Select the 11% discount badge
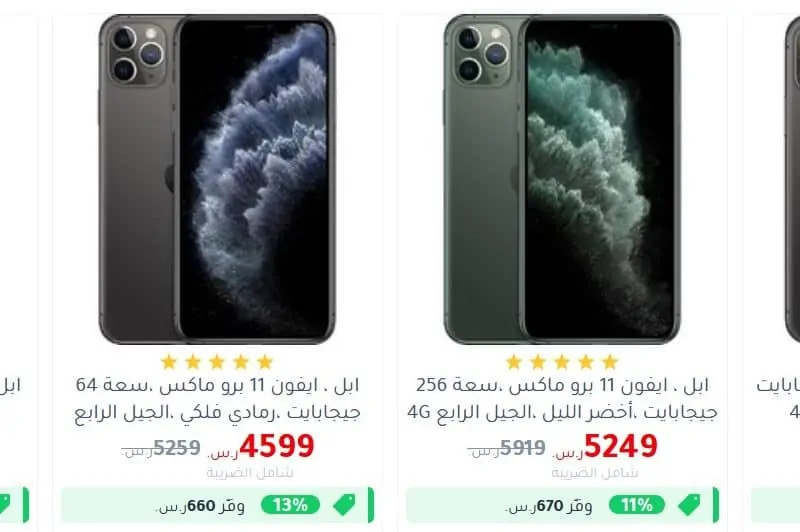This screenshot has width=800, height=532. 636,505
